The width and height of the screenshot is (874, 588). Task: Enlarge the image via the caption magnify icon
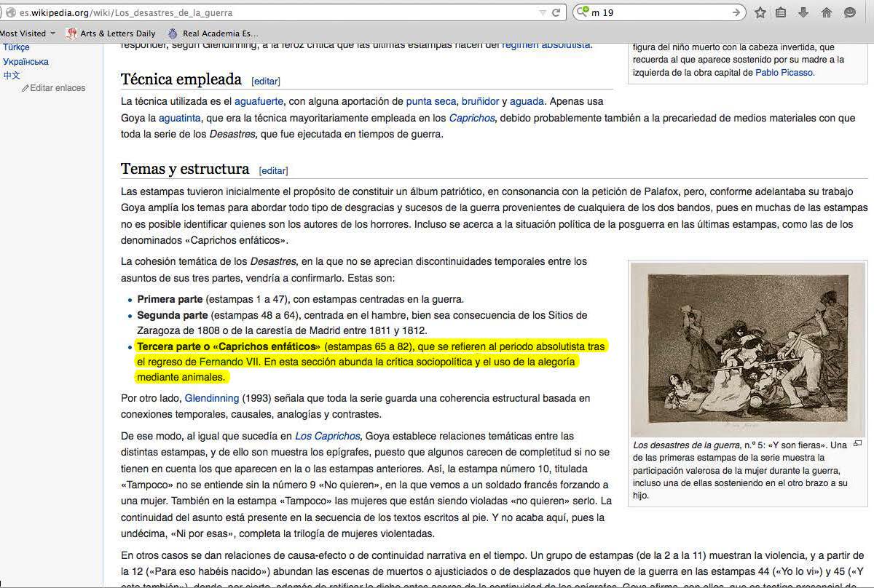[x=857, y=443]
